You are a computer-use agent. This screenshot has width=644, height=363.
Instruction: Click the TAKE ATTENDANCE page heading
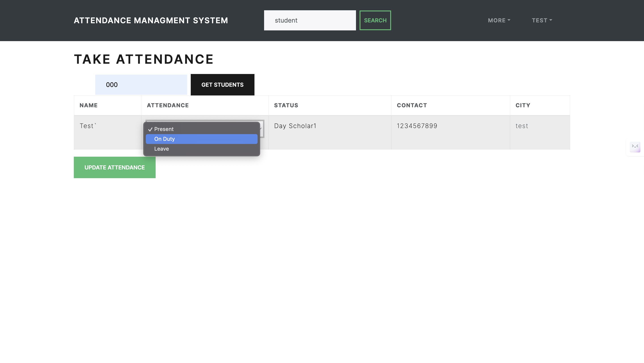(144, 59)
